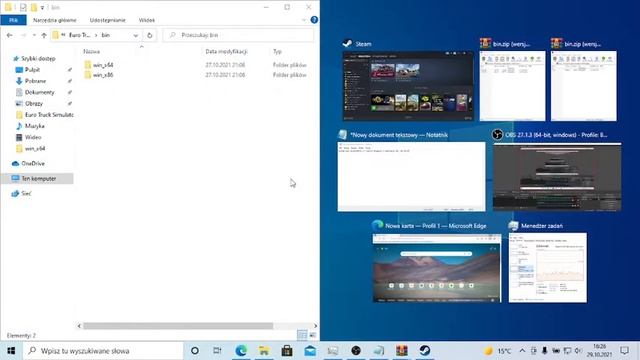The height and width of the screenshot is (360, 640).
Task: Click the Przeszukaj bin search field
Action: coord(239,35)
